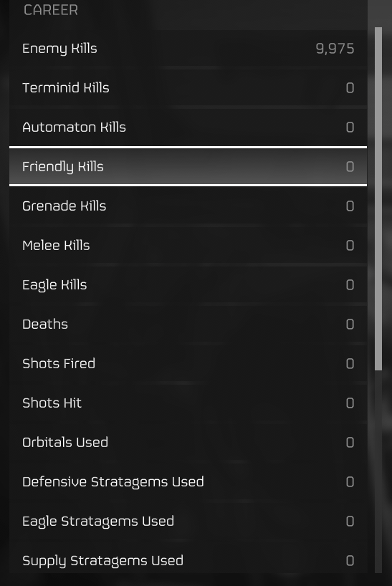Select the Grenade Kills row
392x586 pixels.
(x=188, y=206)
